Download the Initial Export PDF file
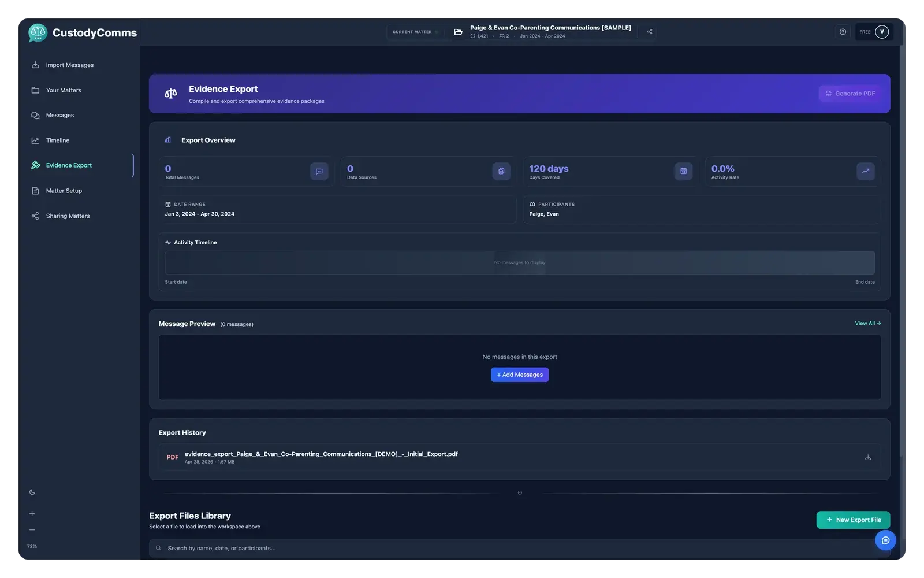The image size is (924, 578). 868,457
